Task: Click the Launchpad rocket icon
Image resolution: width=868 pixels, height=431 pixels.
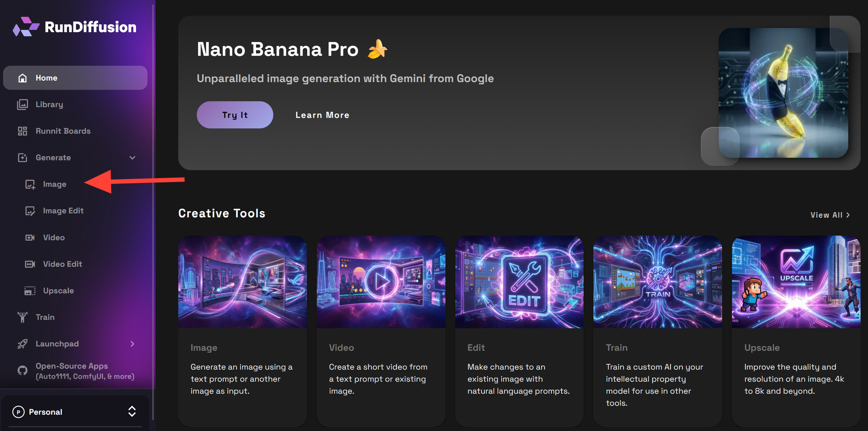Action: [23, 344]
